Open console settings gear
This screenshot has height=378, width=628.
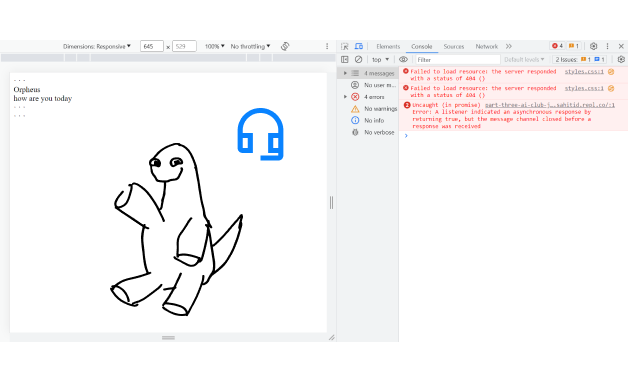pyautogui.click(x=621, y=59)
